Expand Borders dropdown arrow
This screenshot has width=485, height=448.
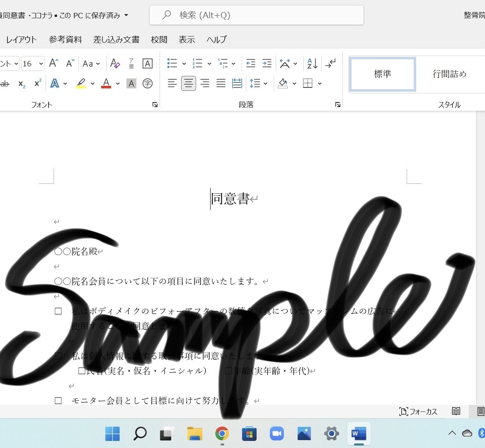320,84
